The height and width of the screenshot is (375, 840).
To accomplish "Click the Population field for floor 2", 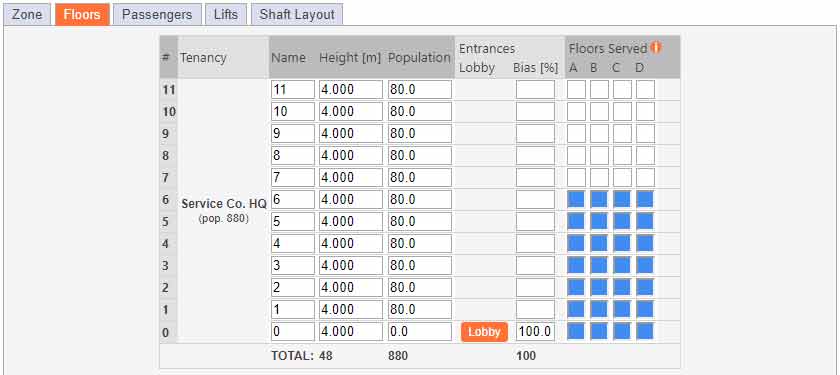I will point(420,287).
